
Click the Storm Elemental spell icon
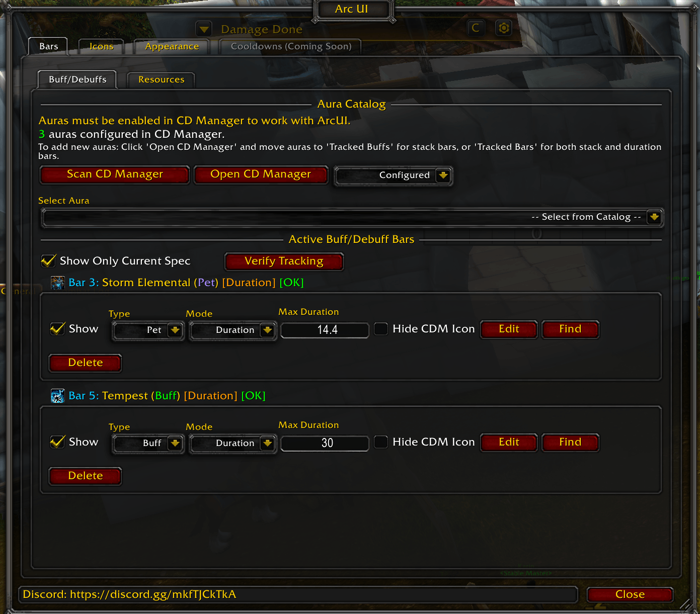point(58,283)
